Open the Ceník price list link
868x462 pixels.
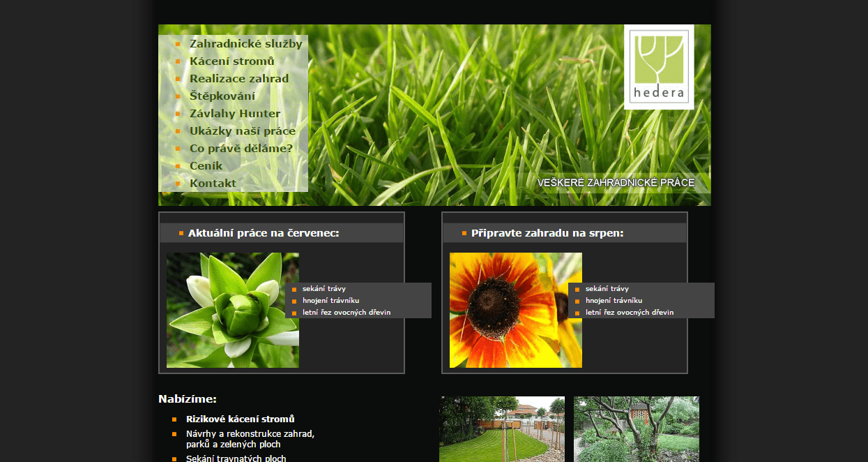point(206,166)
